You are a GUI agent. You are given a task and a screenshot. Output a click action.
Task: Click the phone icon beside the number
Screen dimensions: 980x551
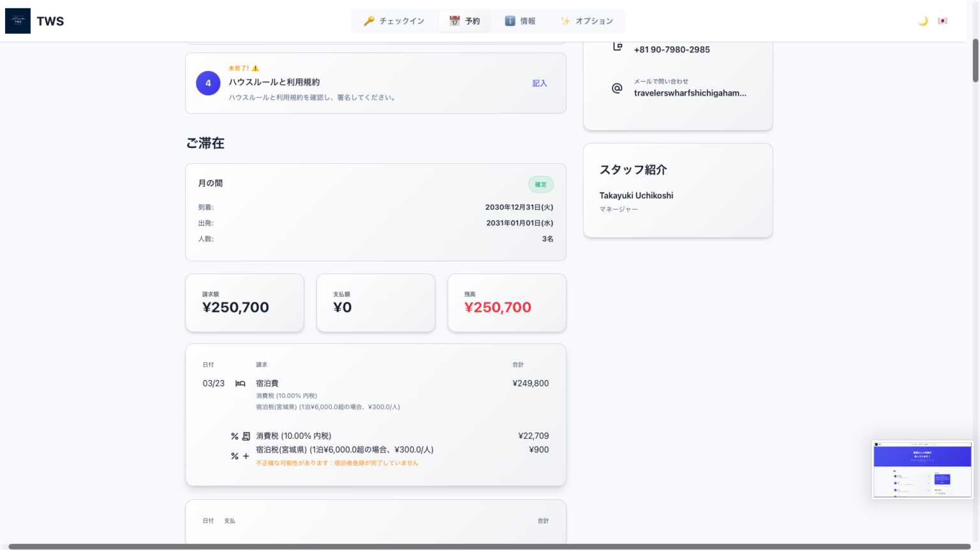click(617, 47)
